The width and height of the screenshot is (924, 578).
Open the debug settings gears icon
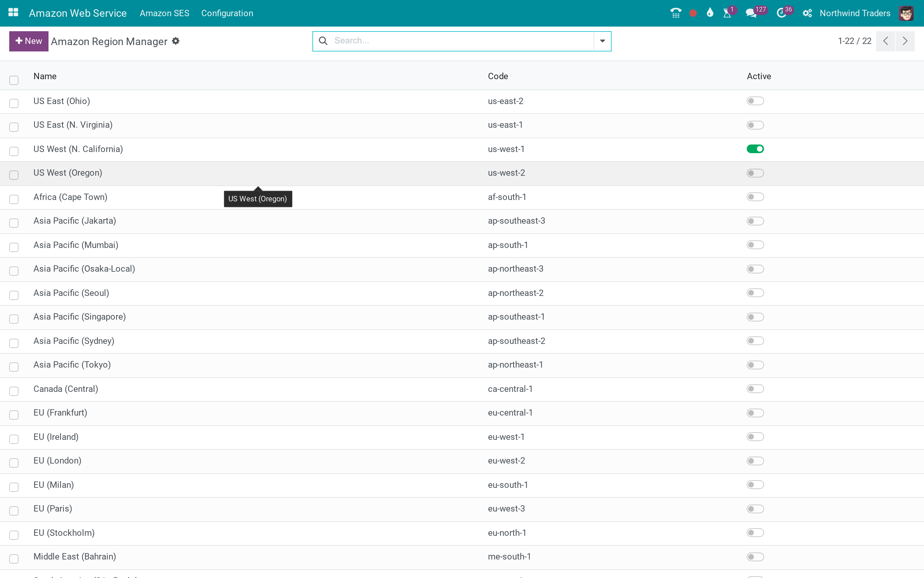point(807,13)
